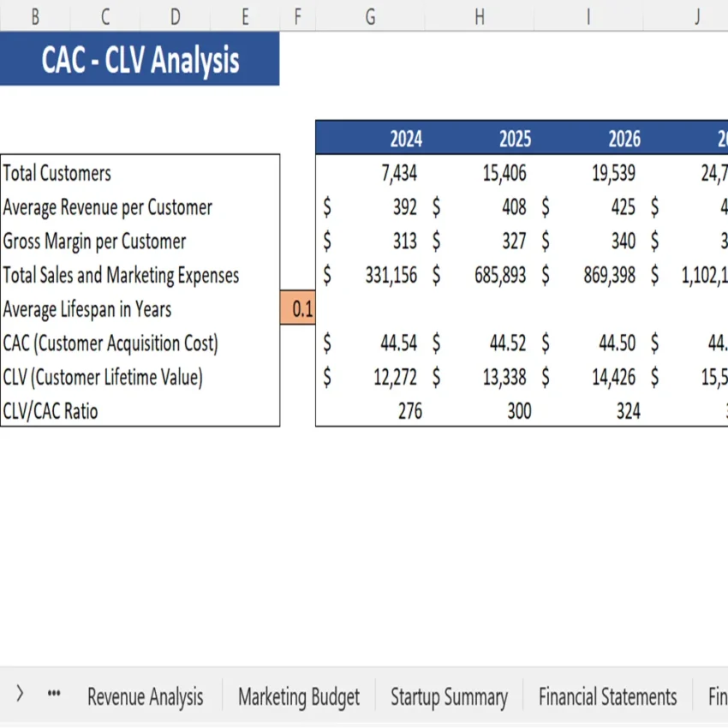Select the 2026 Total Sales and Marketing Expenses value
Image resolution: width=728 pixels, height=728 pixels.
[x=613, y=275]
